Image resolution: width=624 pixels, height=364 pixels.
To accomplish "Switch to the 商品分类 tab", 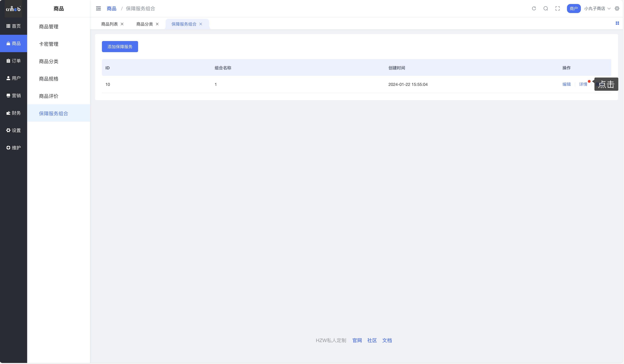I will click(x=144, y=24).
